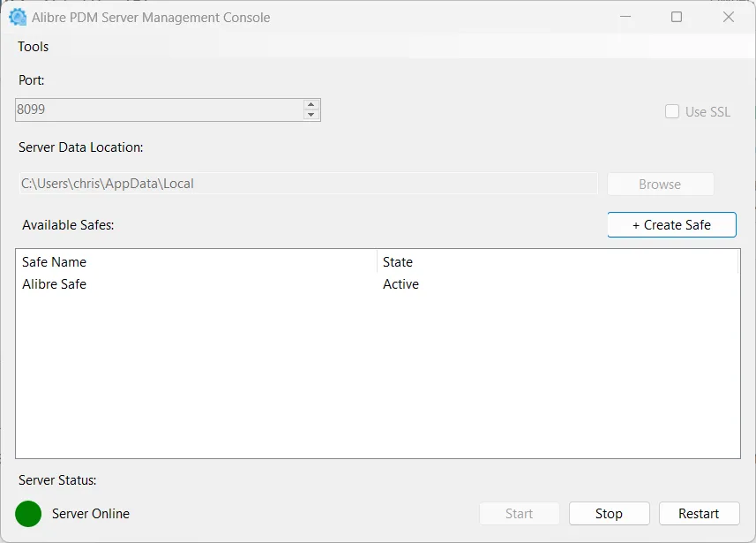756x543 pixels.
Task: Minimize the Management Console window
Action: point(625,17)
